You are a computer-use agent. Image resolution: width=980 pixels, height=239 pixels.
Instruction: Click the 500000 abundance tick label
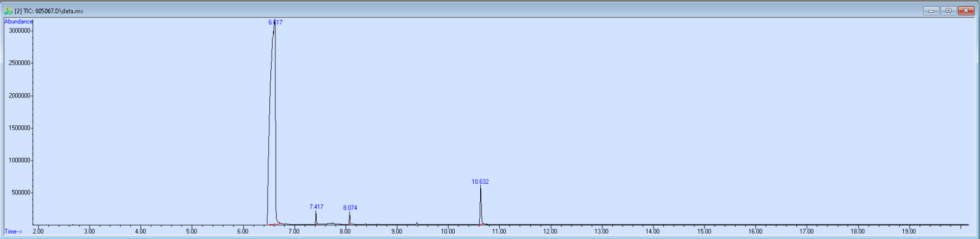coord(20,193)
